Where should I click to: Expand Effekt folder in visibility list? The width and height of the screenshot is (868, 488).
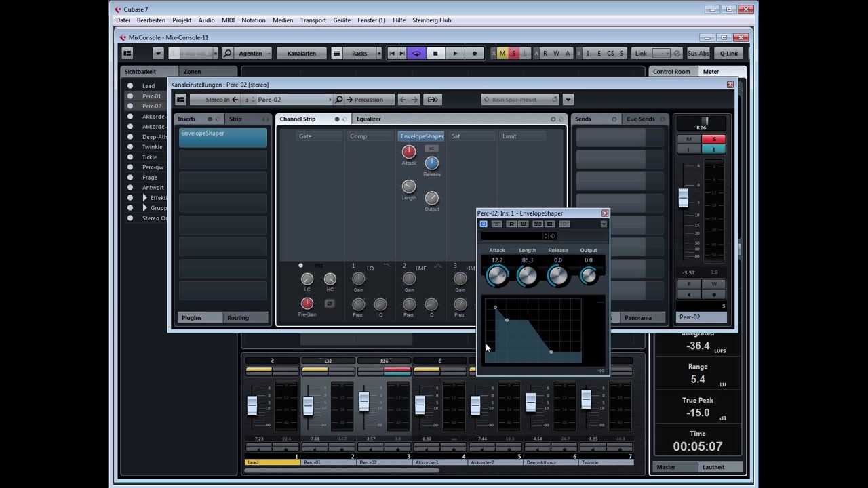point(144,198)
